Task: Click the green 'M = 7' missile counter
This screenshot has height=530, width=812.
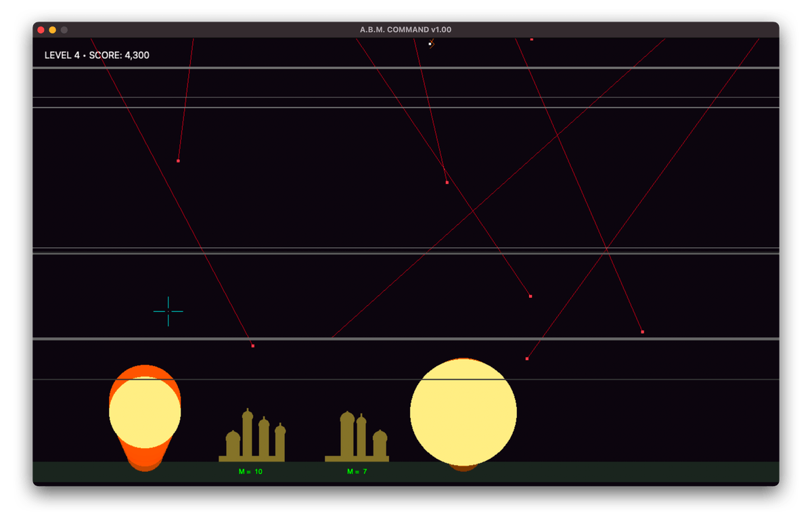Action: 357,472
